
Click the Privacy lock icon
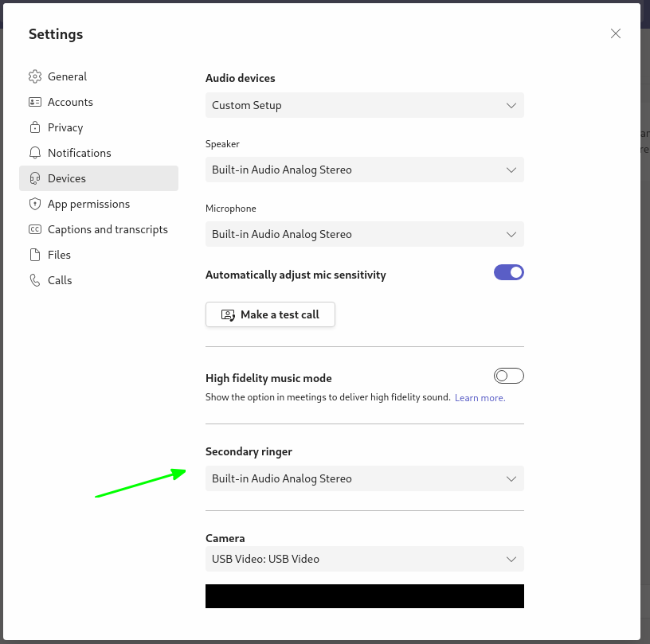pyautogui.click(x=35, y=127)
